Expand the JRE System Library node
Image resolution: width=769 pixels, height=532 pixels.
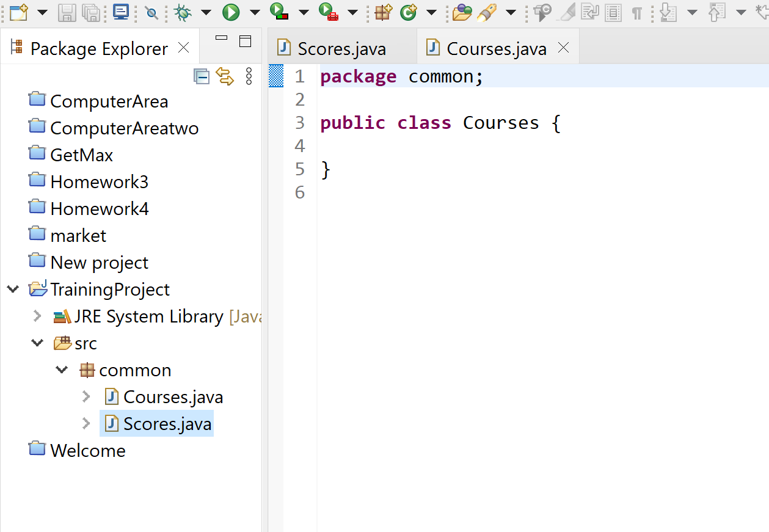pyautogui.click(x=38, y=316)
